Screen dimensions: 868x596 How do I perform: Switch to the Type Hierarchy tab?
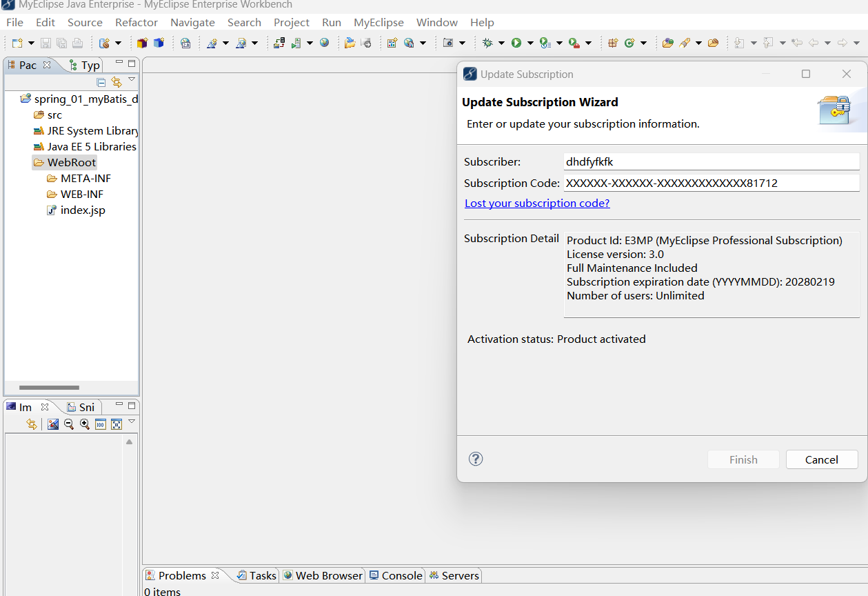(85, 65)
